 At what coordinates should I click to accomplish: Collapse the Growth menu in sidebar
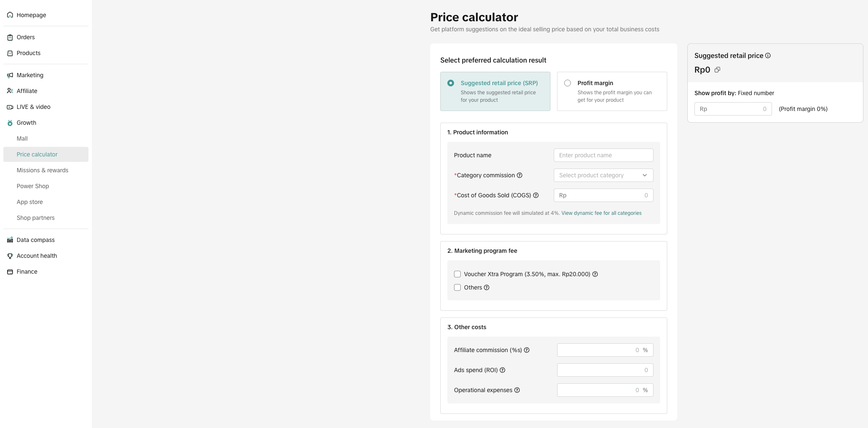tap(26, 123)
